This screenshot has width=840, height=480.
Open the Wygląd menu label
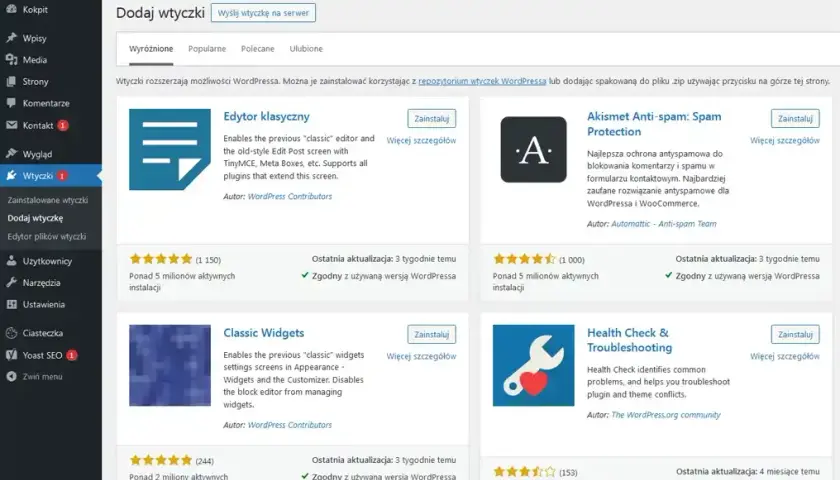pyautogui.click(x=38, y=154)
